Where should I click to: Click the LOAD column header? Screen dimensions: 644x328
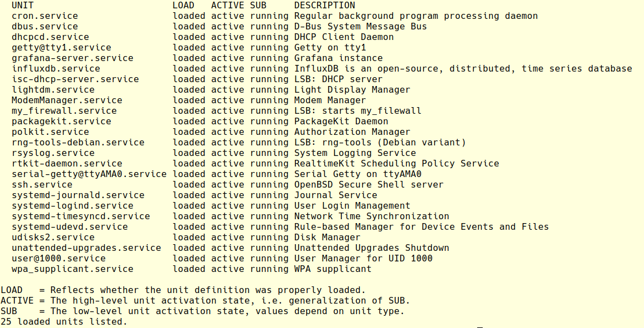183,6
